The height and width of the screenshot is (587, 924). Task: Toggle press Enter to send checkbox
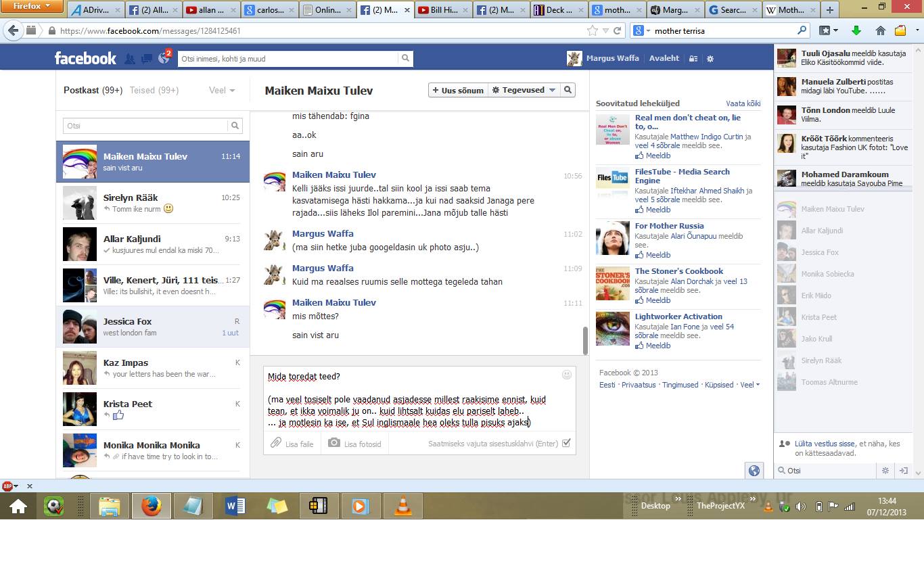click(566, 444)
